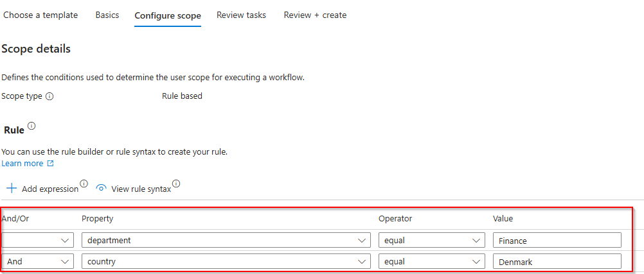This screenshot has width=644, height=274.
Task: Switch to the Review + create tab
Action: click(x=315, y=15)
